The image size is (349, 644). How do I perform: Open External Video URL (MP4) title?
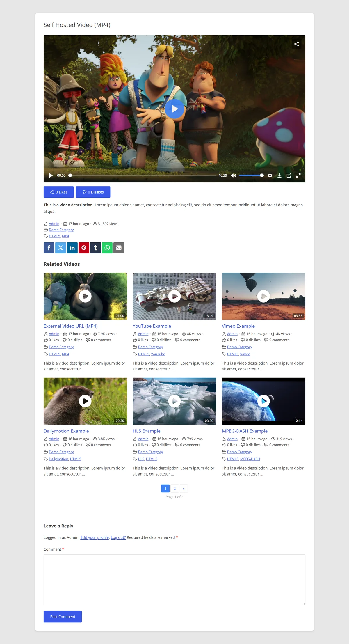coord(71,326)
